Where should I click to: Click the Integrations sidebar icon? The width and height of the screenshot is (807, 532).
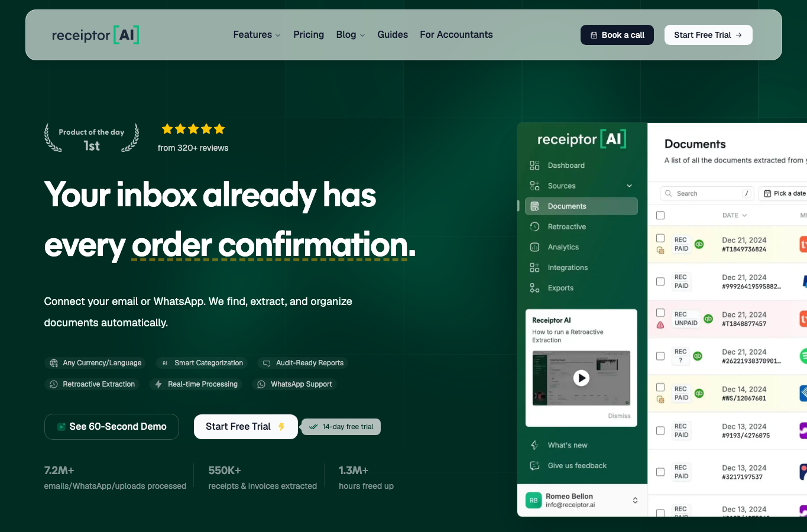[534, 268]
